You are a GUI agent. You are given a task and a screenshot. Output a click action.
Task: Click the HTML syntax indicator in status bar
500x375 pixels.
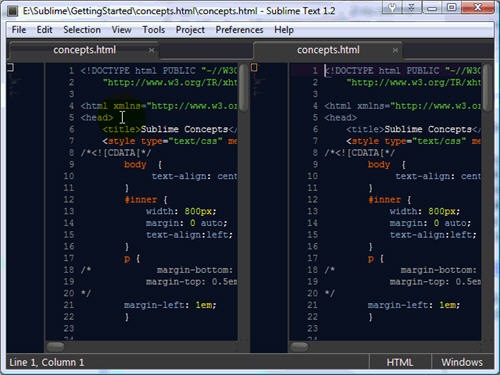400,362
